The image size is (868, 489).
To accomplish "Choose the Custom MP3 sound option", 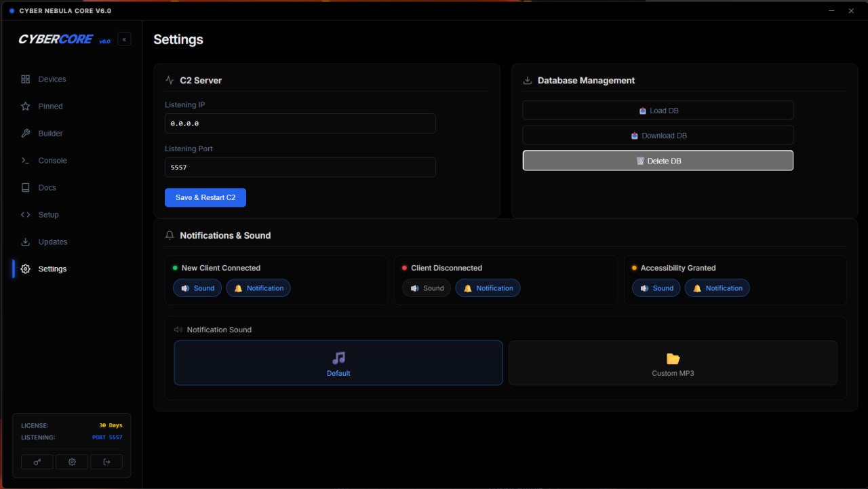I will (673, 363).
